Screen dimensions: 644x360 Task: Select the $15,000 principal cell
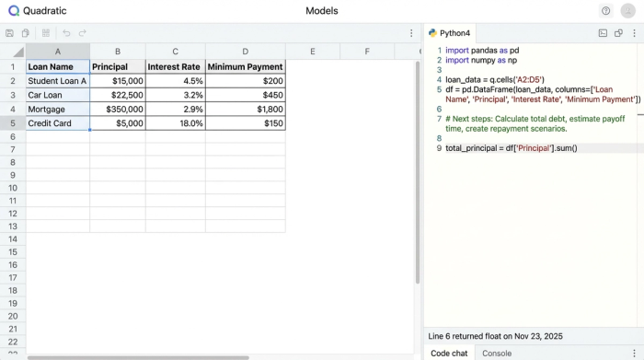pyautogui.click(x=118, y=81)
